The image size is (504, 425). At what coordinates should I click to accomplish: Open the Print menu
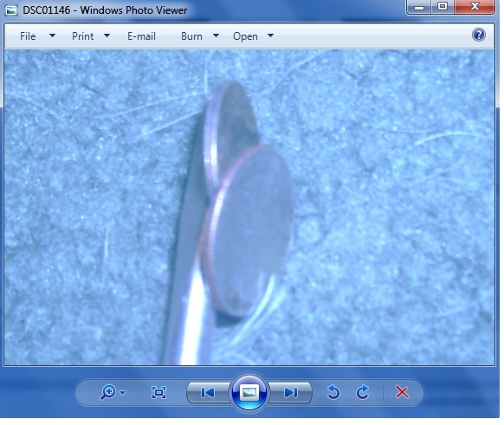(82, 36)
